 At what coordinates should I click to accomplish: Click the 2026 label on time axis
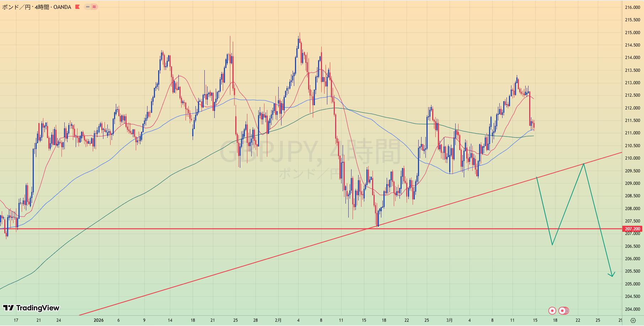click(98, 320)
